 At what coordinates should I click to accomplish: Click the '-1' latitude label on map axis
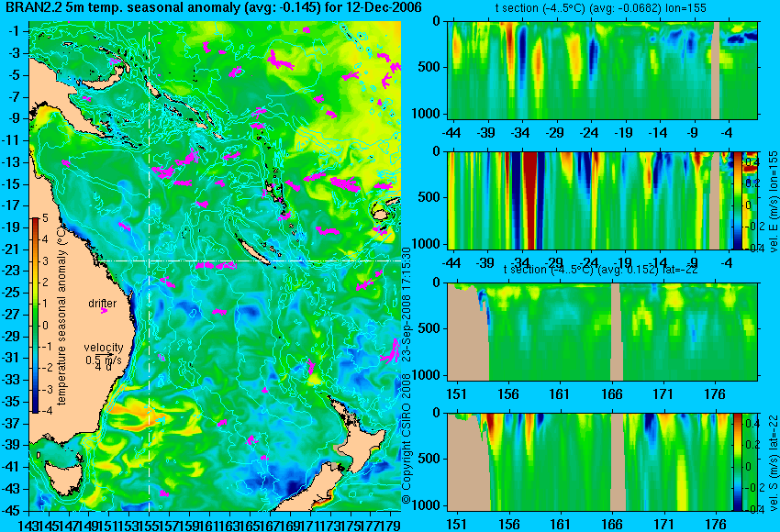pyautogui.click(x=13, y=31)
